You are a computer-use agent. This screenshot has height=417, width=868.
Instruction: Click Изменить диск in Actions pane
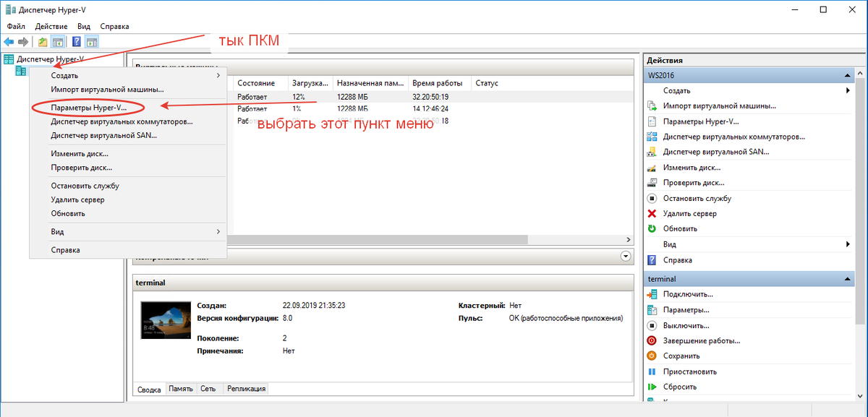tap(692, 168)
